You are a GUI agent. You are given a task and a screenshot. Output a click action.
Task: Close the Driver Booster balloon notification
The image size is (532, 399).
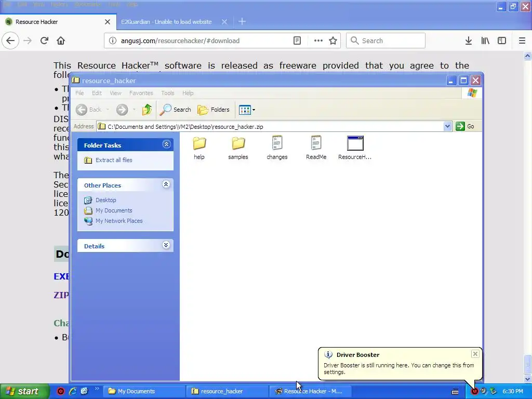(475, 354)
